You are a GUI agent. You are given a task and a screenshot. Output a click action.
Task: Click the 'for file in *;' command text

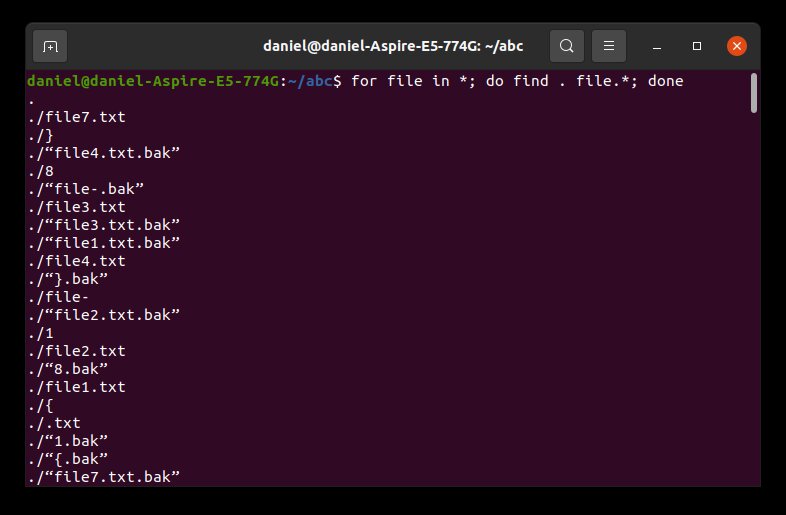point(413,81)
